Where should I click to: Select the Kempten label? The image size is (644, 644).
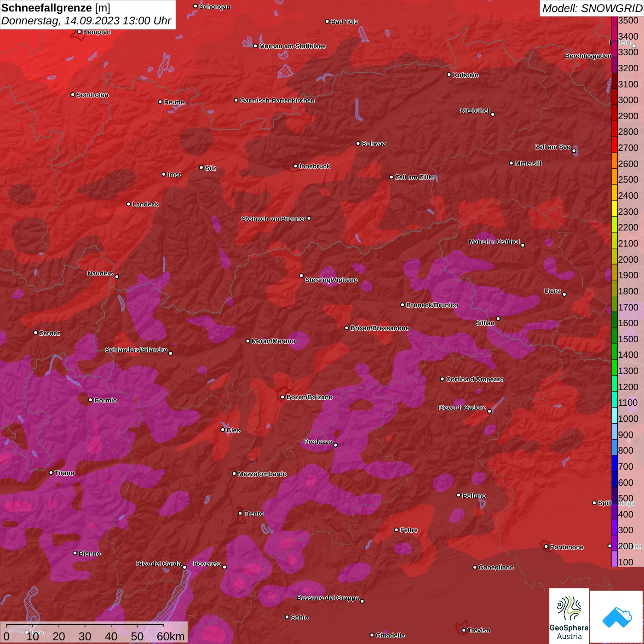click(97, 32)
